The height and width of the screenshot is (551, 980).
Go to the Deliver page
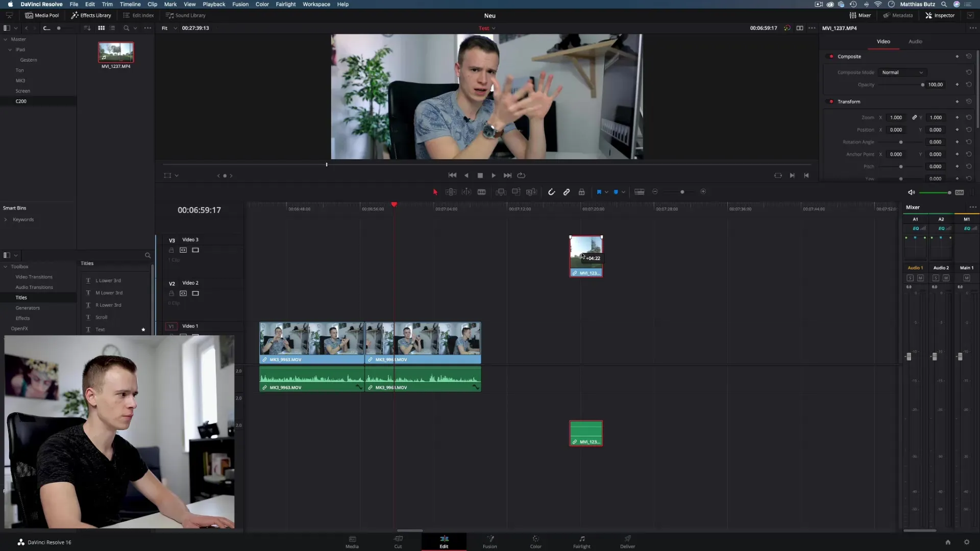tap(627, 542)
